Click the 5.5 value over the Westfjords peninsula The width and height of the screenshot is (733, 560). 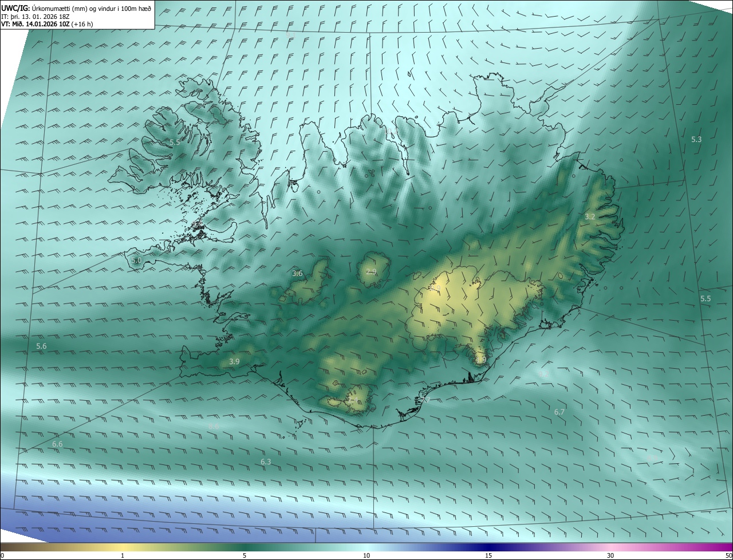[175, 142]
